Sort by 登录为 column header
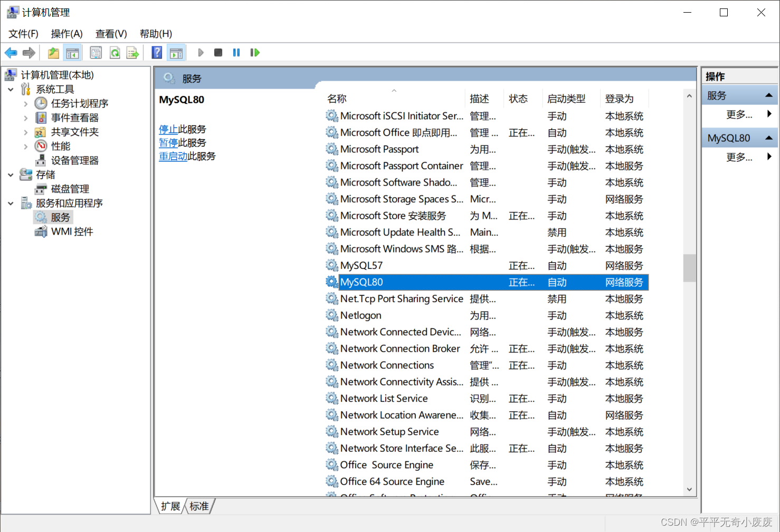Image resolution: width=780 pixels, height=532 pixels. click(x=624, y=99)
